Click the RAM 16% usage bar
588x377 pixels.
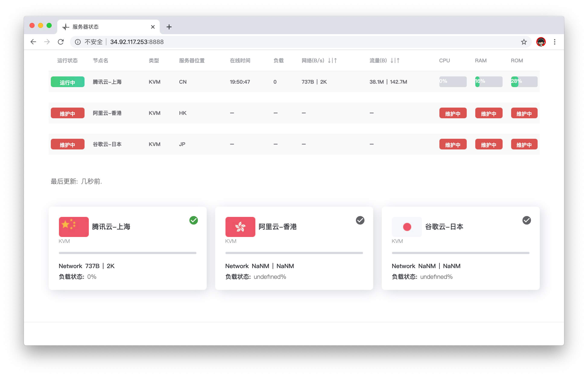click(488, 82)
